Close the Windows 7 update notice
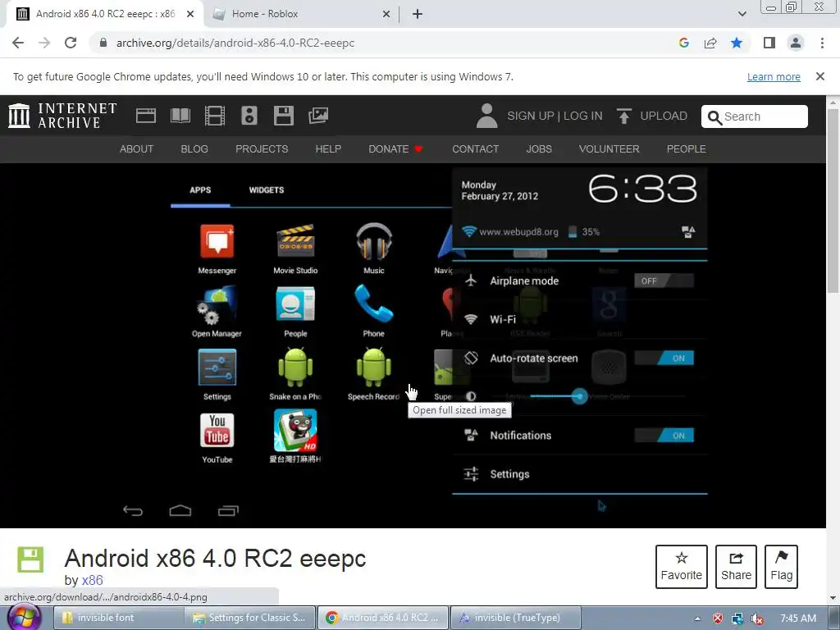Screen dimensions: 840x630 pyautogui.click(x=820, y=76)
